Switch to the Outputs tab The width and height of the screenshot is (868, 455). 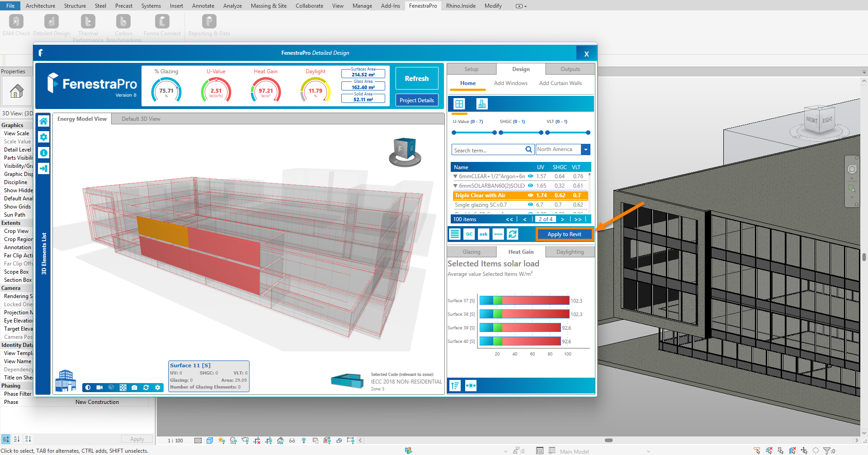click(x=570, y=69)
